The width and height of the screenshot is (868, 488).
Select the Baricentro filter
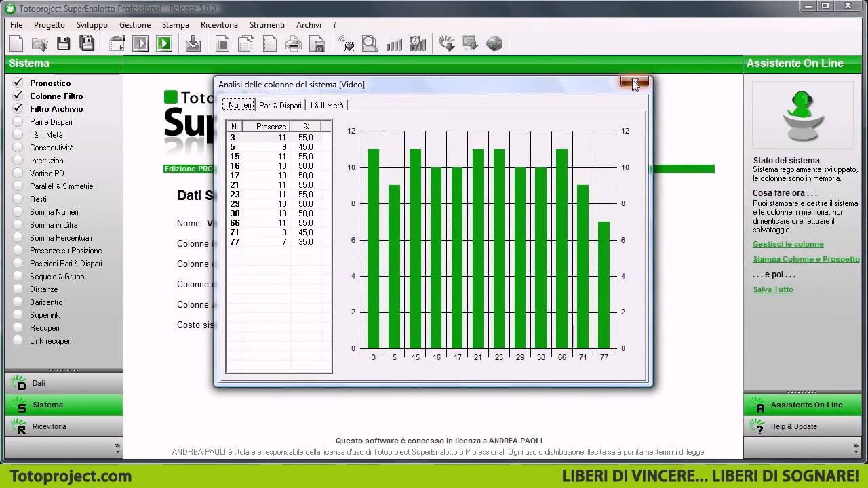click(x=46, y=302)
